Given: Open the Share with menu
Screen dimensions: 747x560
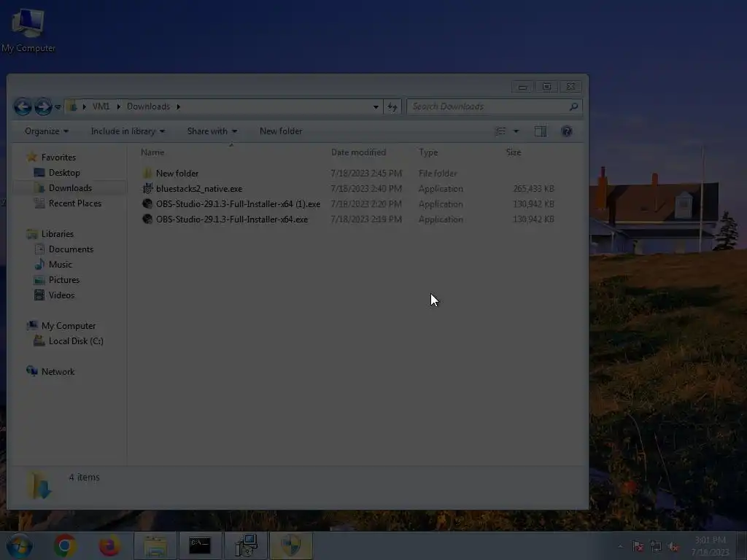Looking at the screenshot, I should (x=212, y=131).
